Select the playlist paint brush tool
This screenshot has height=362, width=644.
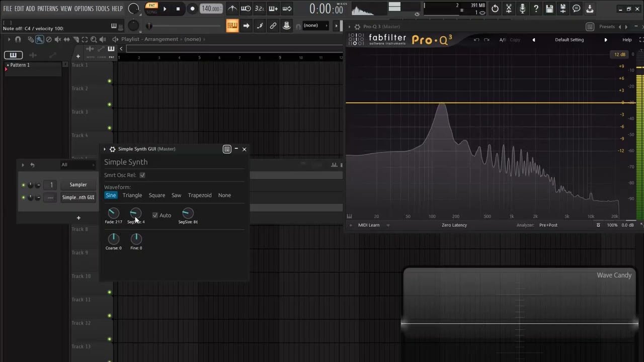pos(39,39)
